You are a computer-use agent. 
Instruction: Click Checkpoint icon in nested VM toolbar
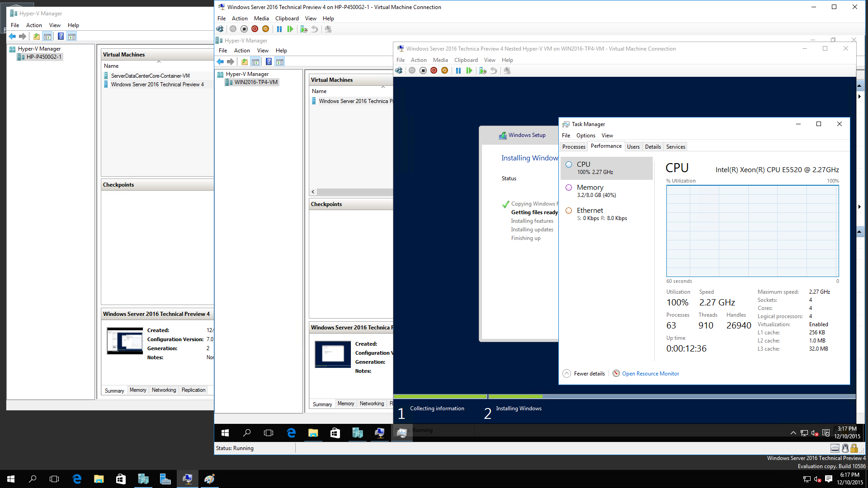click(x=483, y=70)
